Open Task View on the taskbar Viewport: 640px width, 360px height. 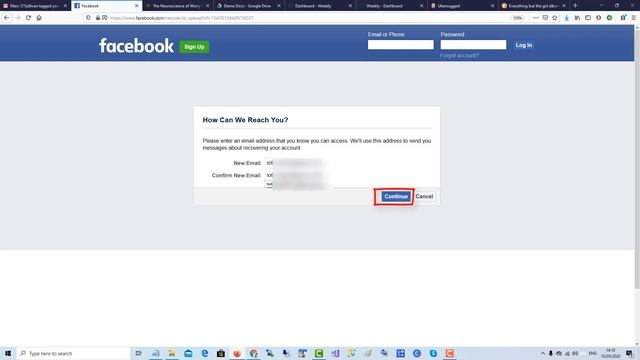point(138,353)
